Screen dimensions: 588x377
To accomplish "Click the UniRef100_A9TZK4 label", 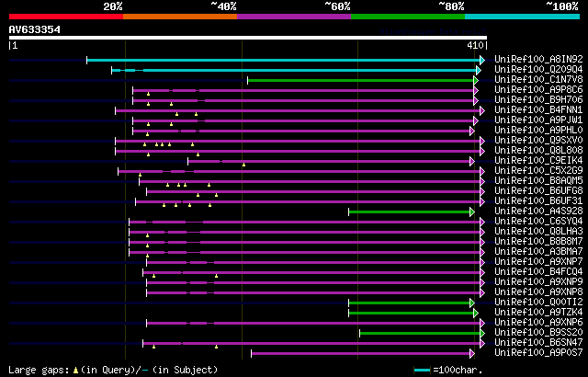I will coord(538,313).
